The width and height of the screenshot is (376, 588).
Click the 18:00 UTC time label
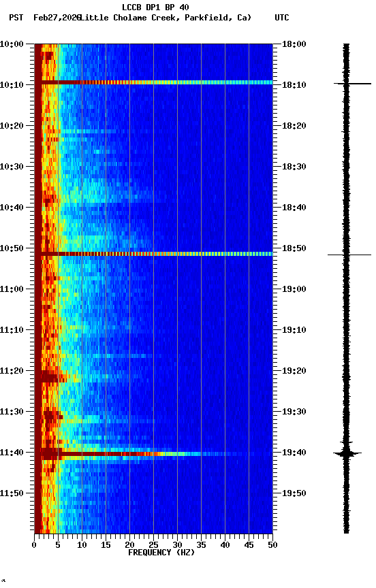click(294, 44)
